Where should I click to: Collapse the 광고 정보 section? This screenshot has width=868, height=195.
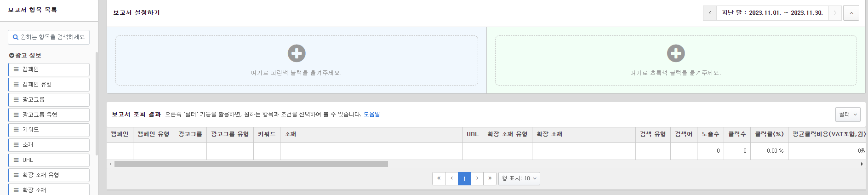[x=12, y=55]
